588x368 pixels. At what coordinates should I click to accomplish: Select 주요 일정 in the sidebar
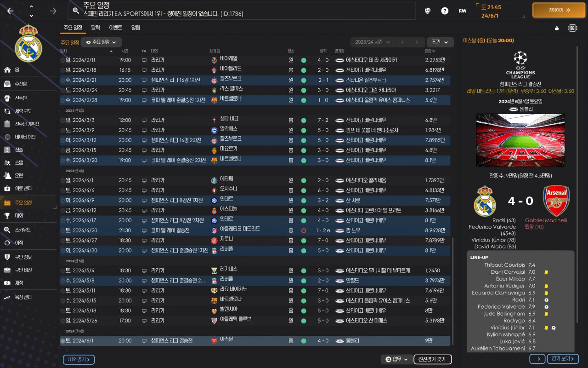[x=28, y=202]
